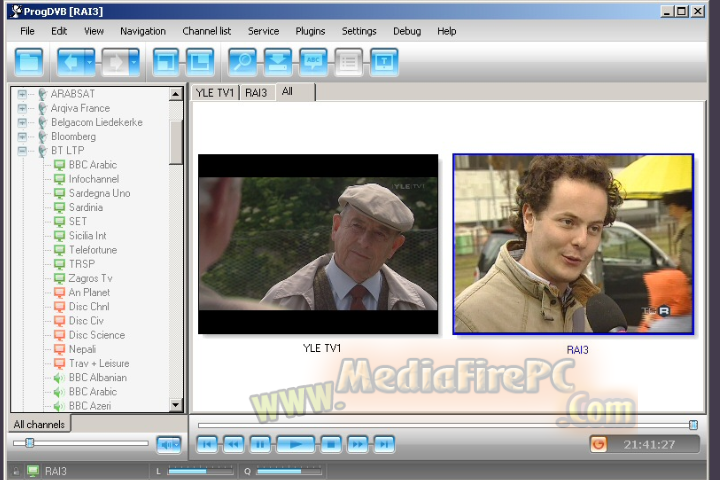Open the back button's dropdown arrow
The image size is (720, 480).
pyautogui.click(x=90, y=62)
